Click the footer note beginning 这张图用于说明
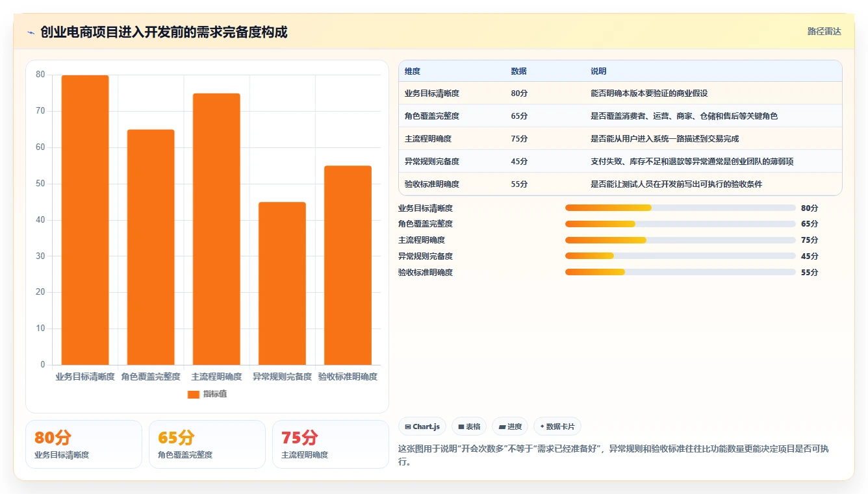This screenshot has height=494, width=868. [x=613, y=454]
